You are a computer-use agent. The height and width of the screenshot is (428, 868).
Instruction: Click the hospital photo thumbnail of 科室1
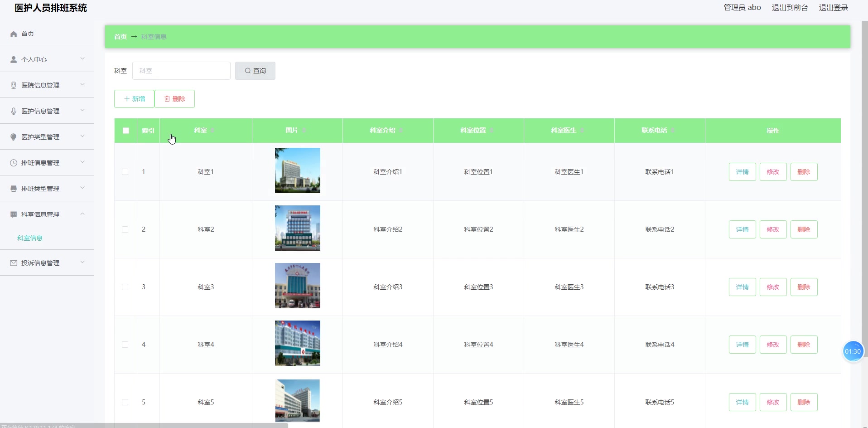click(x=297, y=170)
